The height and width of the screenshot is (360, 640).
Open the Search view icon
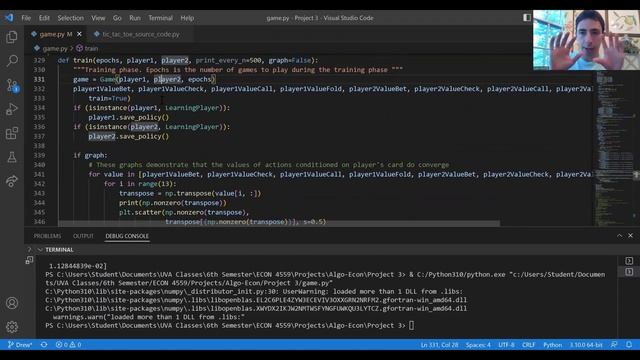(x=12, y=61)
